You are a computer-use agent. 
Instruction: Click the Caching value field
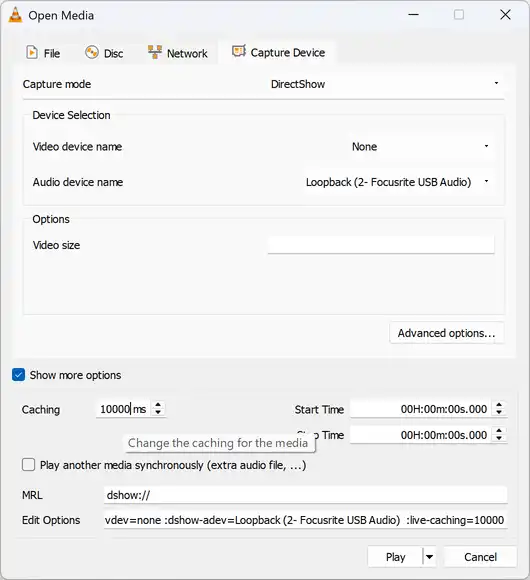[123, 409]
